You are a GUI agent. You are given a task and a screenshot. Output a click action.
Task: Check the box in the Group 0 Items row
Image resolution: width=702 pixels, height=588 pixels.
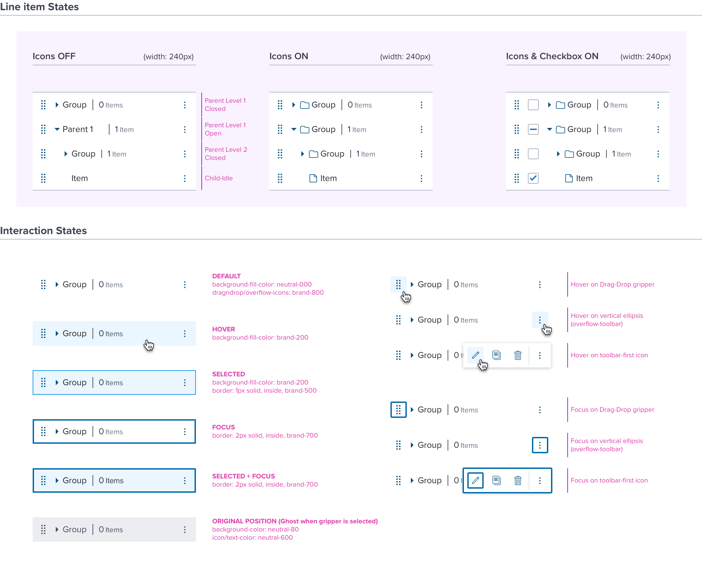click(533, 105)
